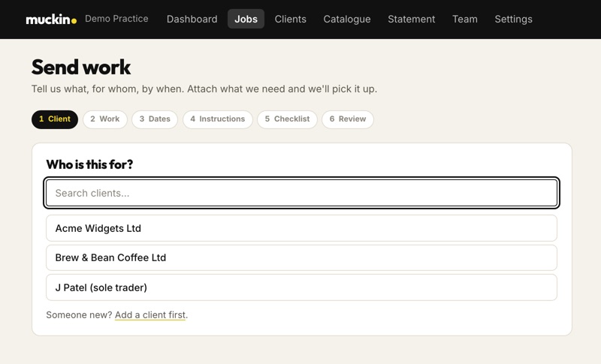601x364 pixels.
Task: Navigate to Clients
Action: tap(291, 19)
